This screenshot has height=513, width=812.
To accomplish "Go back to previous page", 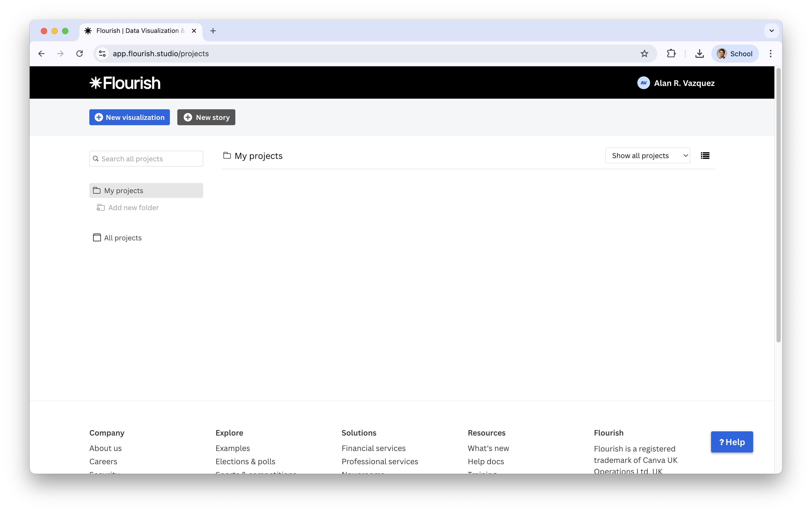I will 42,54.
